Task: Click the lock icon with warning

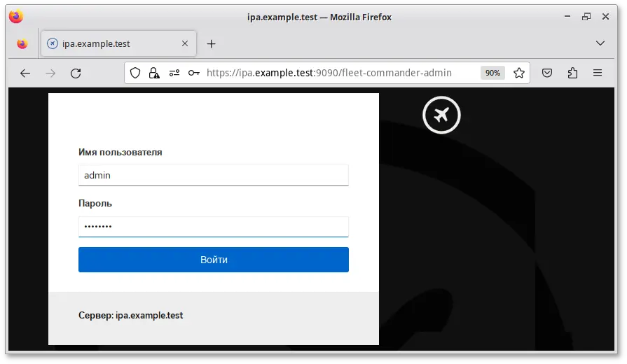Action: pyautogui.click(x=154, y=73)
